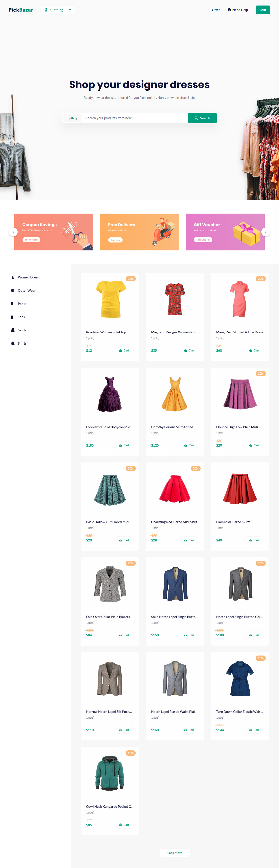279x868 pixels.
Task: Select Outer Wear category icon
Action: 13,290
